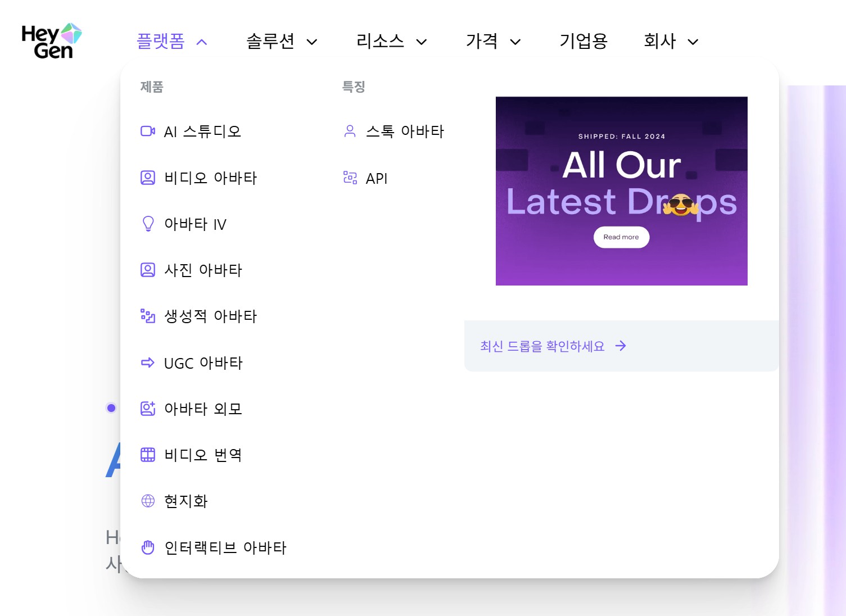Collapse the 플랫폼 menu chevron
The width and height of the screenshot is (846, 616).
click(202, 42)
